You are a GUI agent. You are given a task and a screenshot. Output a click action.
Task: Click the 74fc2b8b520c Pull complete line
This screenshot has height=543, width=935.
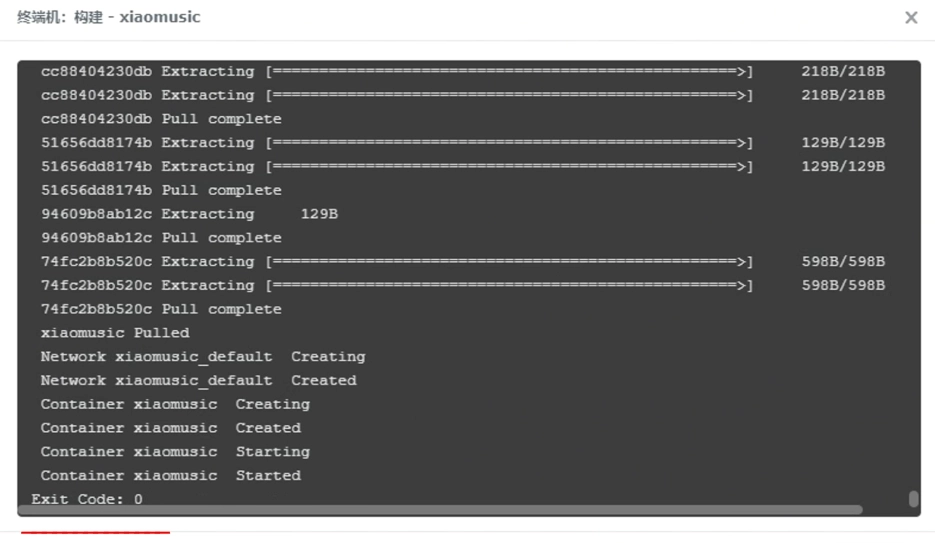[161, 309]
